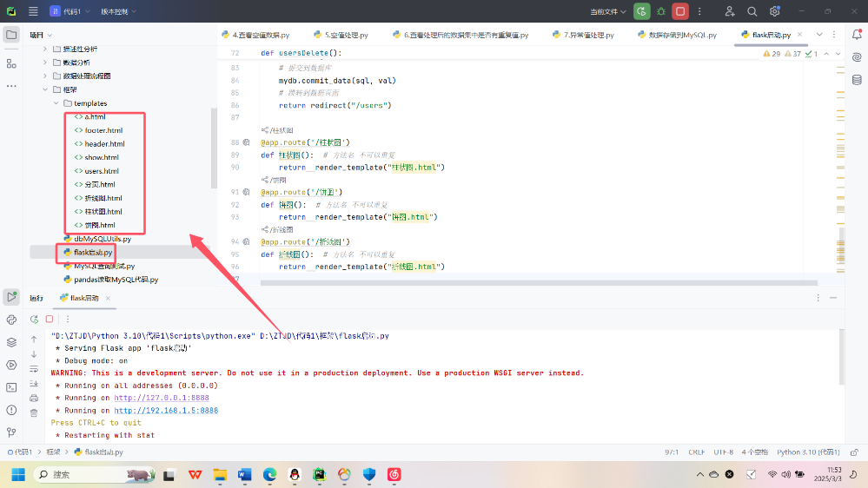868x488 pixels.
Task: Click the 框架 breadcrumb in status bar
Action: pos(54,452)
